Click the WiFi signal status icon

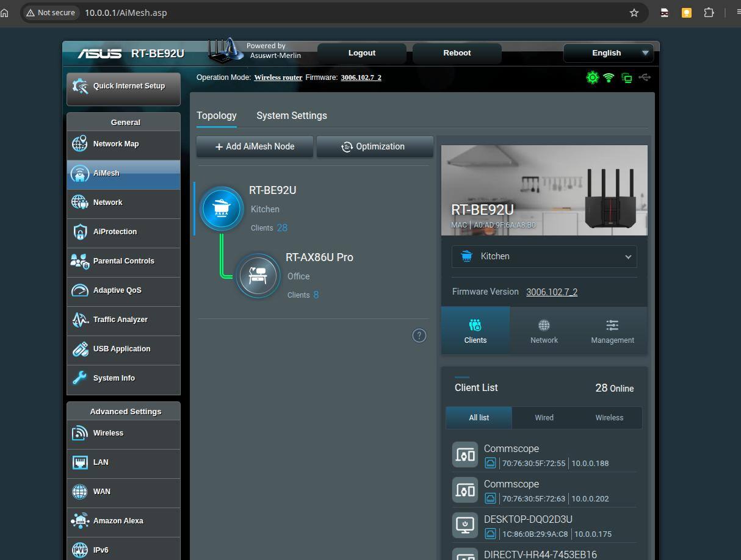pyautogui.click(x=609, y=77)
